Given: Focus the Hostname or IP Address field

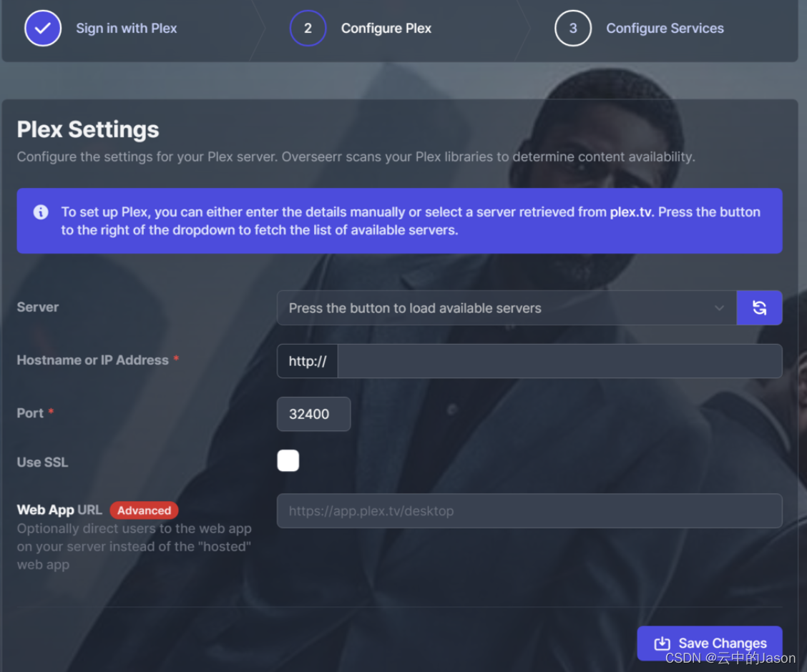Looking at the screenshot, I should [x=559, y=361].
